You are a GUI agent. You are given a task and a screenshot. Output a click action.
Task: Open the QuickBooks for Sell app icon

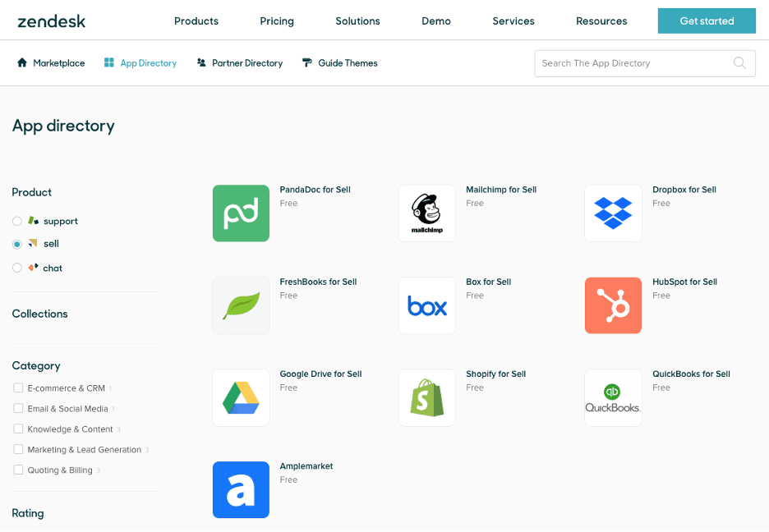pyautogui.click(x=613, y=397)
